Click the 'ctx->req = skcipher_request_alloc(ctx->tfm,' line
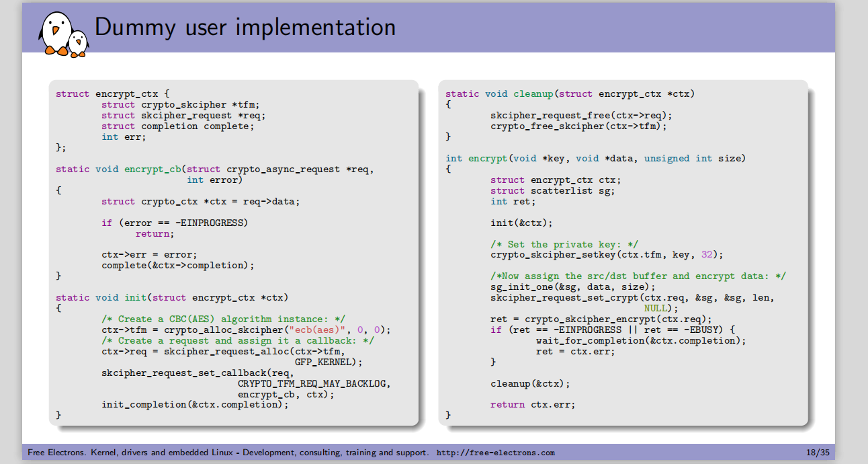868x464 pixels. [223, 352]
